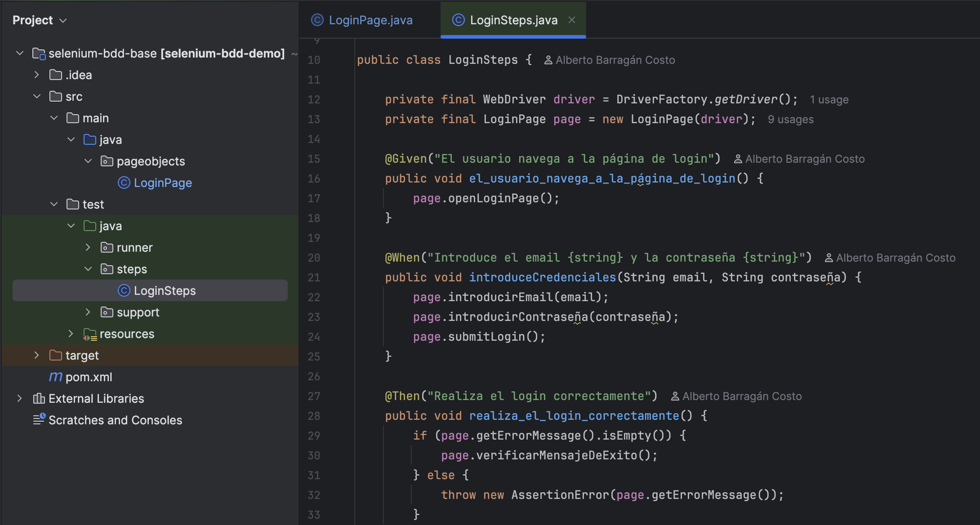Screen dimensions: 980x525
Task: Collapse the src folder
Action: click(37, 97)
